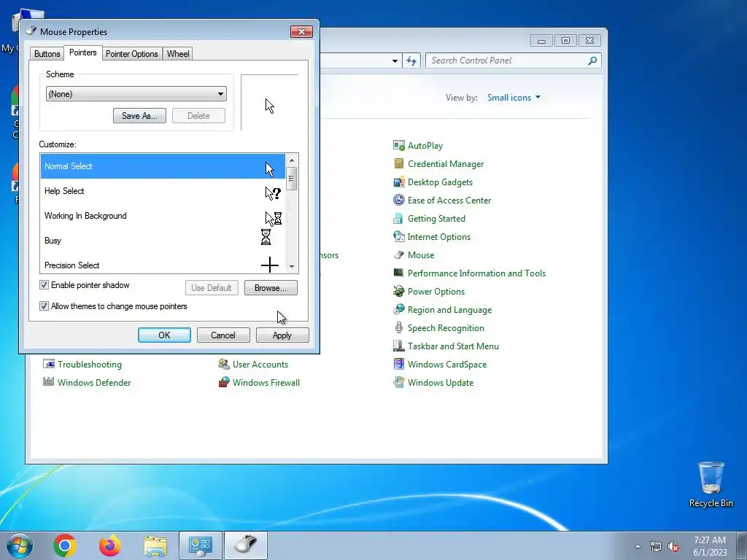Launch Firefox from the taskbar
This screenshot has height=560, width=747.
110,545
